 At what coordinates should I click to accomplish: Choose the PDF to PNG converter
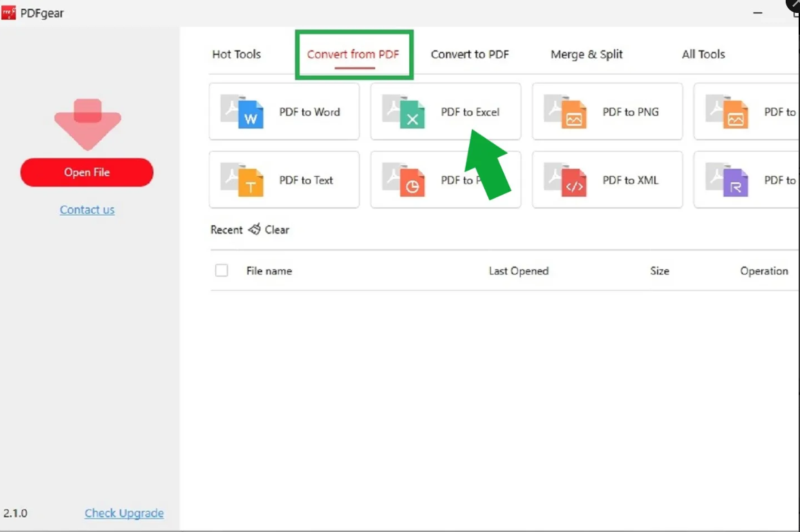click(x=607, y=112)
